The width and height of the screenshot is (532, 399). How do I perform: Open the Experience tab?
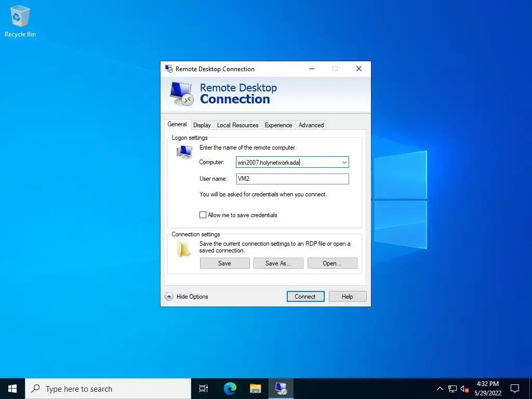click(278, 125)
